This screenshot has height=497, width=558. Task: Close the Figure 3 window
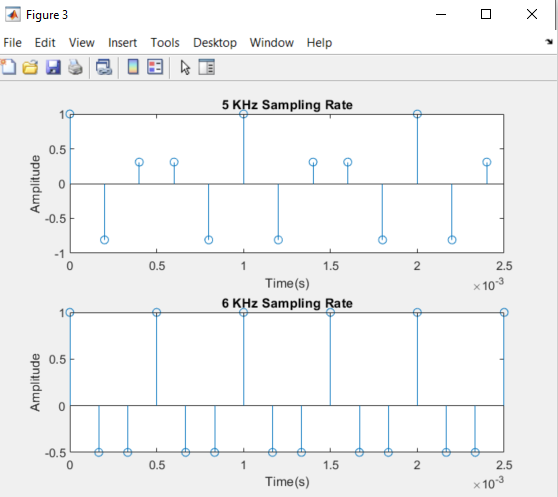coord(532,14)
